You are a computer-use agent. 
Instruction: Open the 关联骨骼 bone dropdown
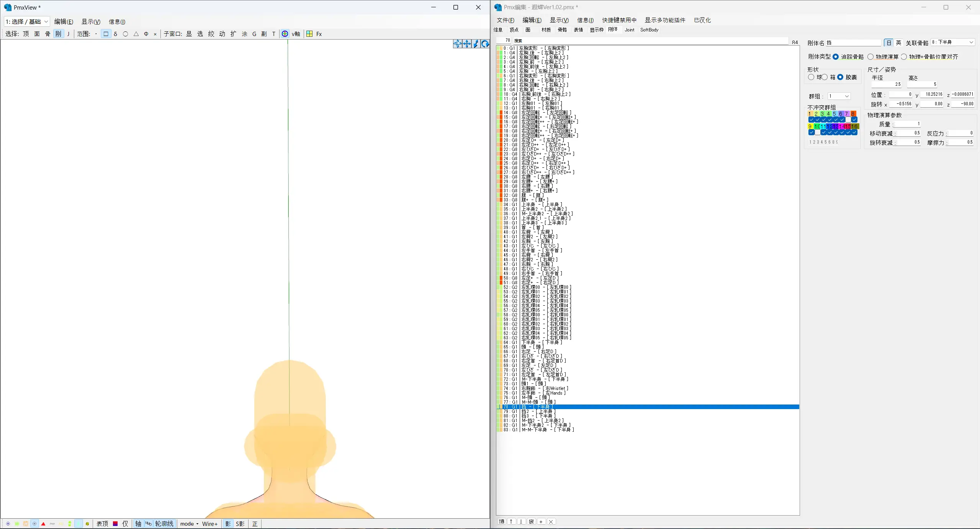[x=971, y=42]
